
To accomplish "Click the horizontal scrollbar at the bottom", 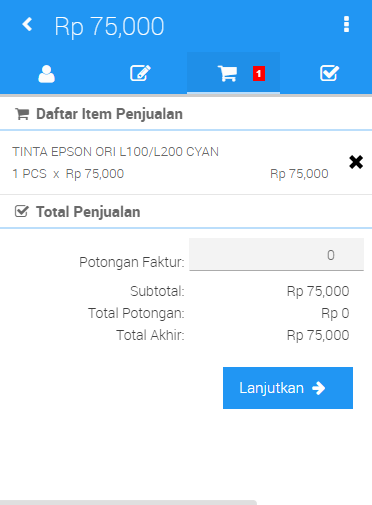I will (x=128, y=502).
